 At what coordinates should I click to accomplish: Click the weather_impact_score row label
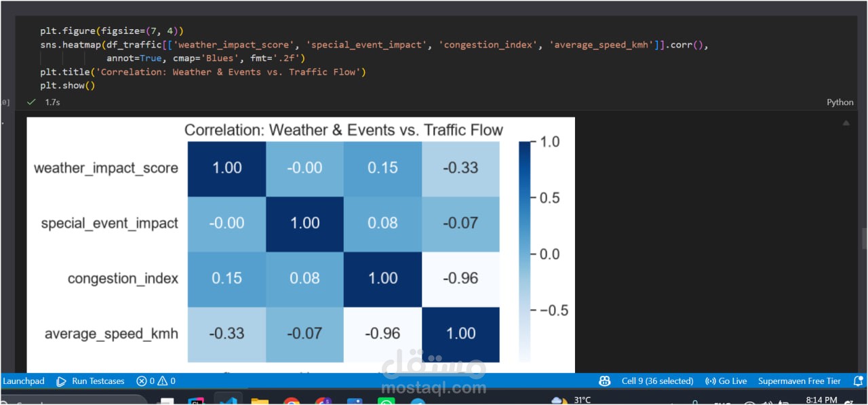(x=106, y=168)
